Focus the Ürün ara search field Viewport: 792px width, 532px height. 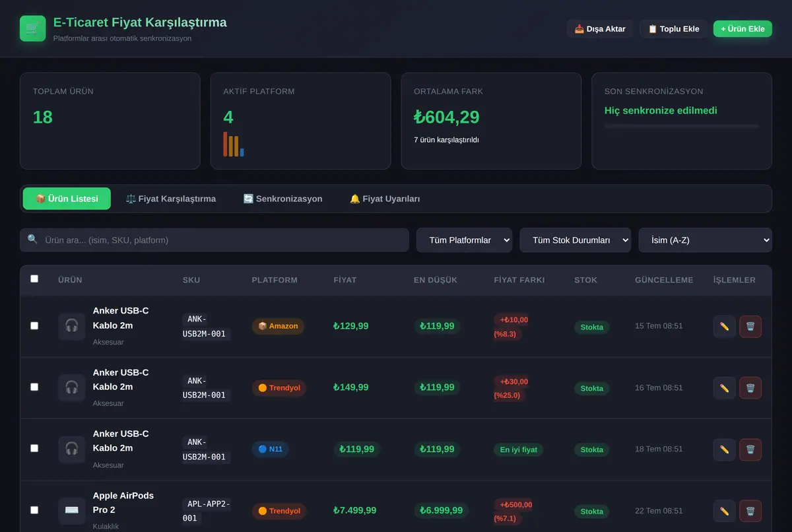click(214, 240)
